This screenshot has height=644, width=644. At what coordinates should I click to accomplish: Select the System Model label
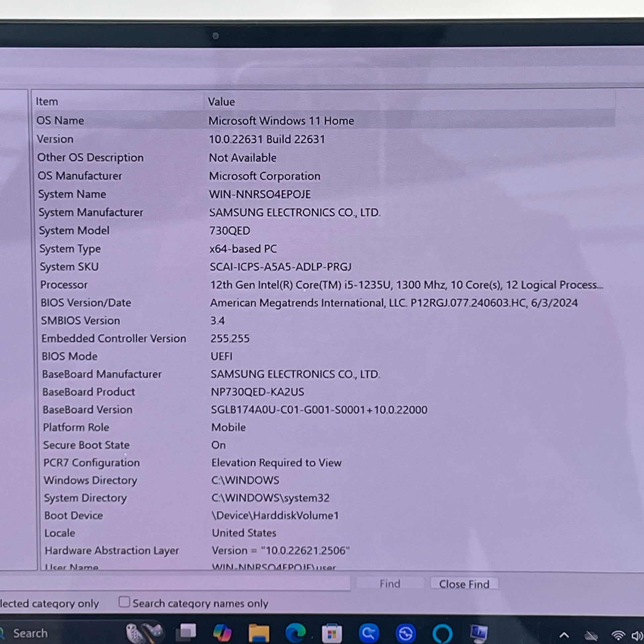[74, 230]
